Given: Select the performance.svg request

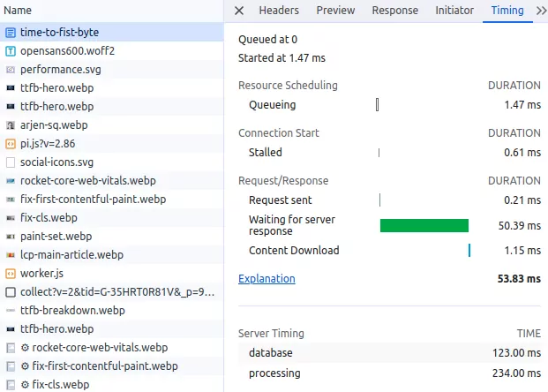Looking at the screenshot, I should point(112,69).
